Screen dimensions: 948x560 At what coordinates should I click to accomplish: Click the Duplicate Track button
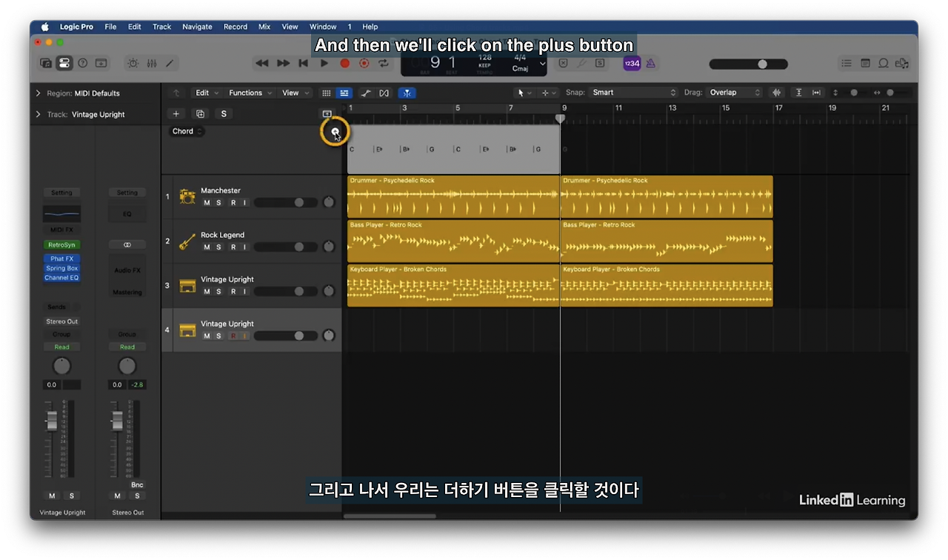coord(200,113)
